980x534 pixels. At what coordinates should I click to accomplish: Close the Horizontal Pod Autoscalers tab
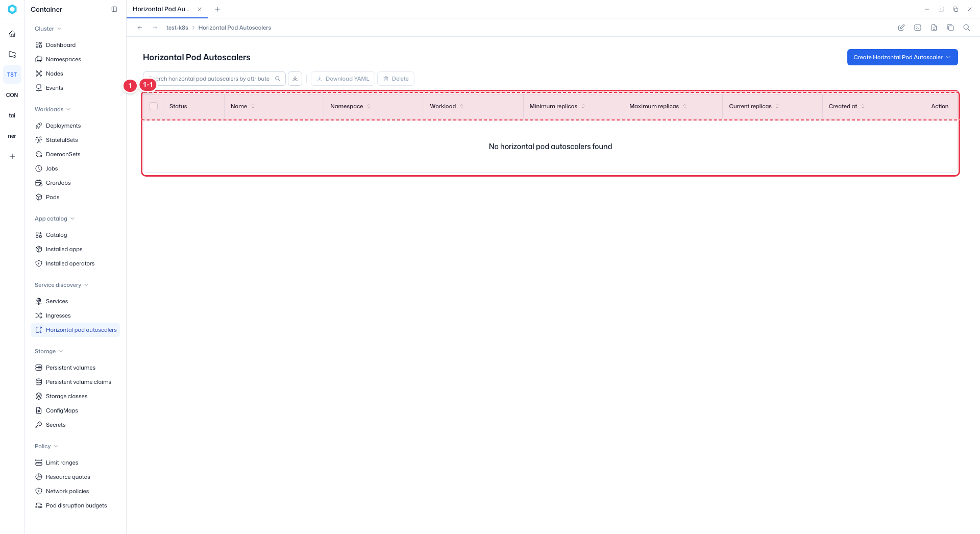(200, 9)
